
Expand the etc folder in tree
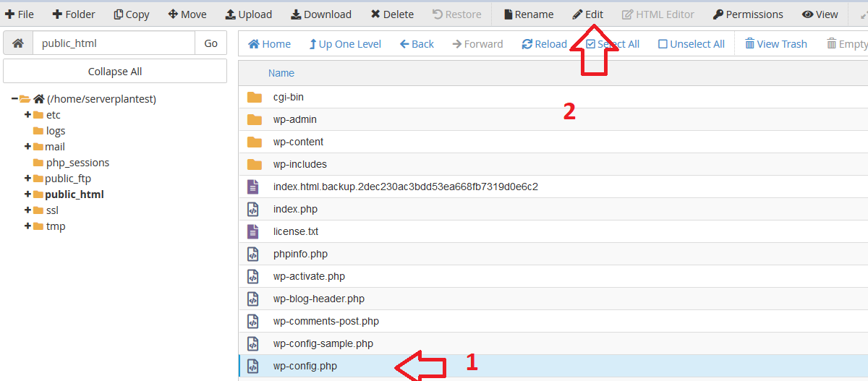click(x=28, y=115)
